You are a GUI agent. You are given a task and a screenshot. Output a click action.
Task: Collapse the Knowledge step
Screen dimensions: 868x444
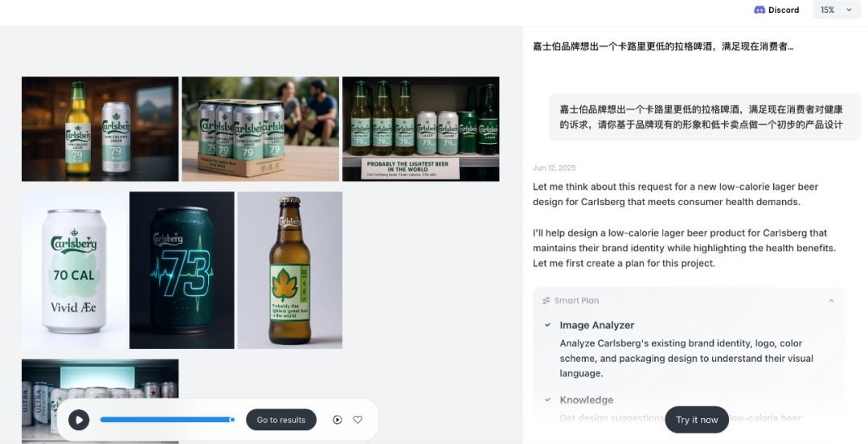(547, 400)
